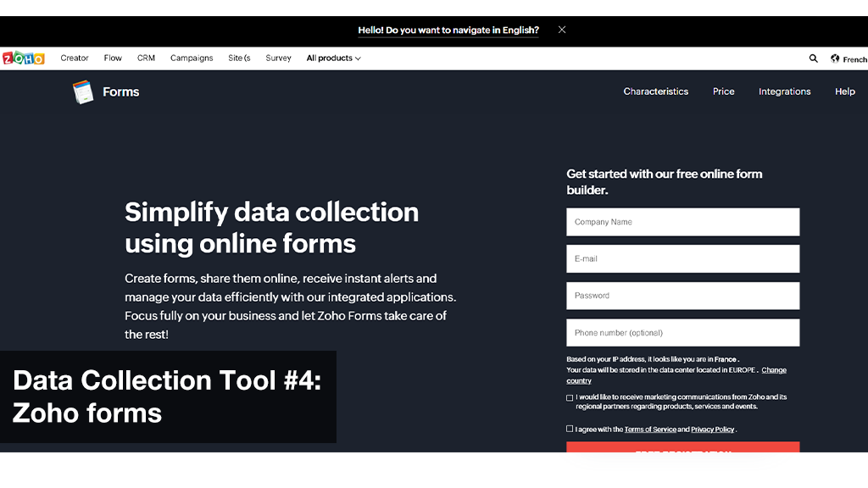Go to the Characteristics page
The width and height of the screenshot is (868, 488).
656,91
